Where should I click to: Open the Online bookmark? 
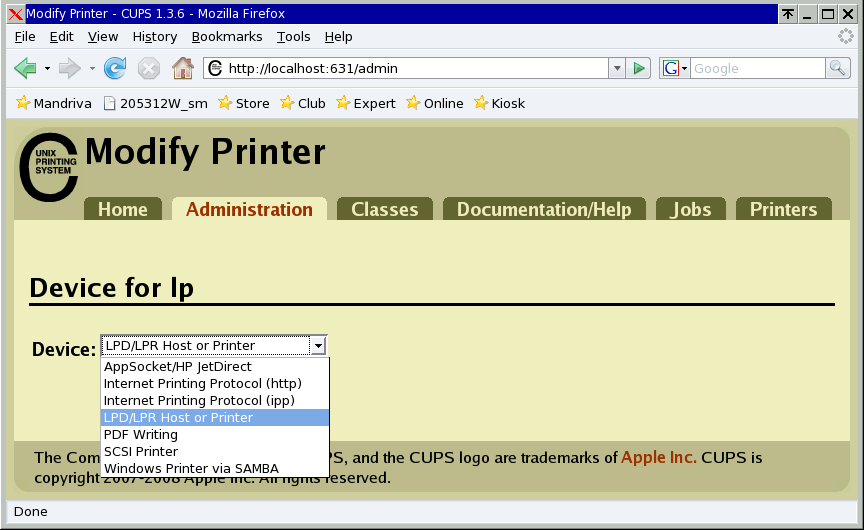pos(435,103)
